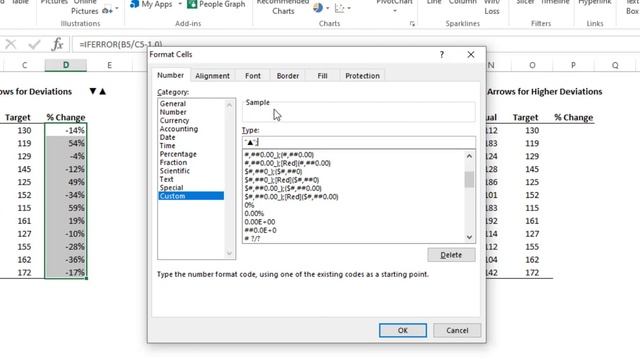Select the Custom category
640x360 pixels.
[191, 196]
